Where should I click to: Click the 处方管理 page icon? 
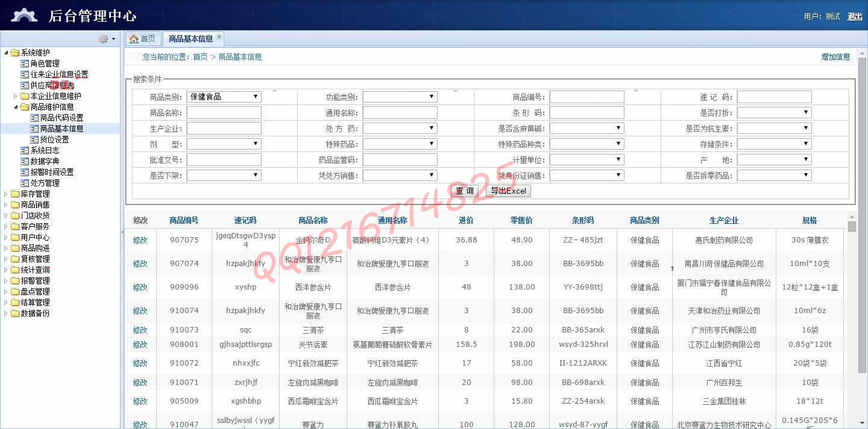25,183
